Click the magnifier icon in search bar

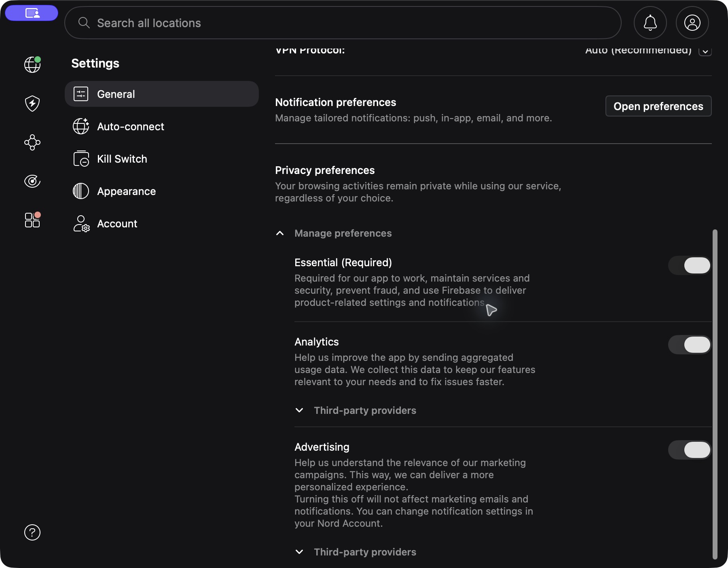(84, 23)
